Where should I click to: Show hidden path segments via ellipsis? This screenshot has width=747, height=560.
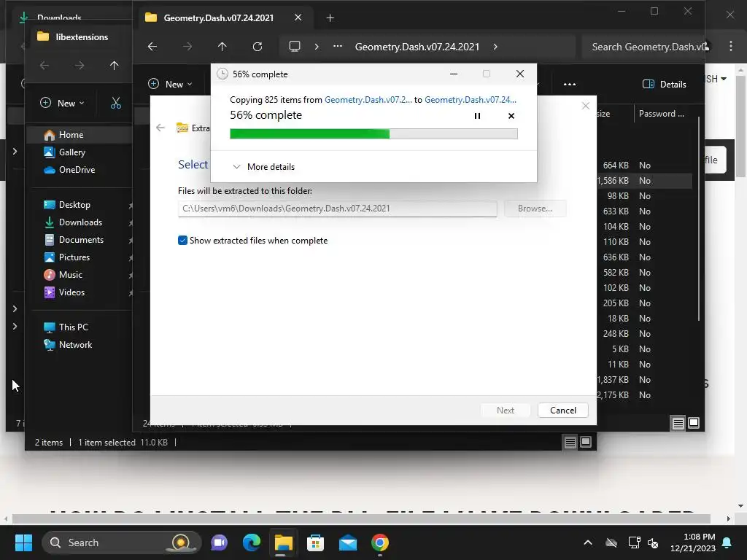338,47
